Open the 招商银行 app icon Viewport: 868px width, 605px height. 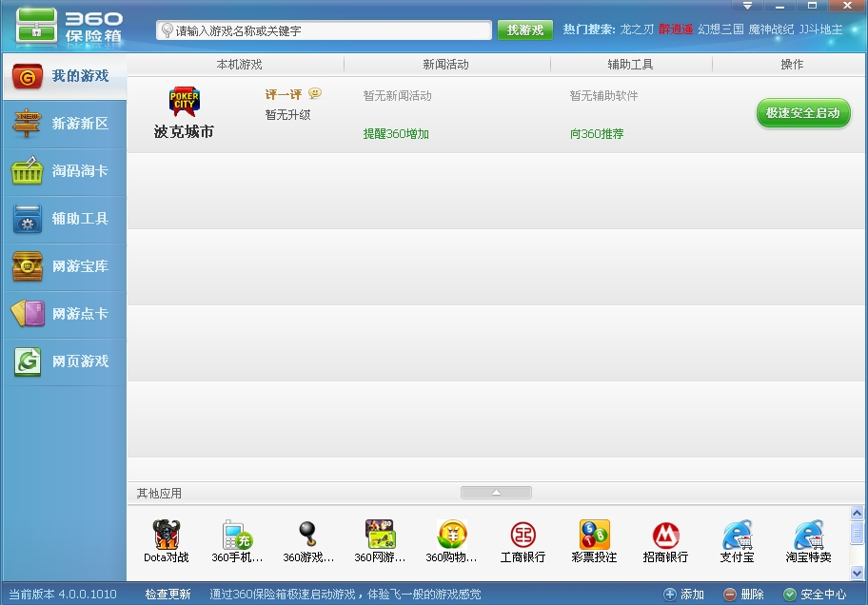click(x=665, y=535)
